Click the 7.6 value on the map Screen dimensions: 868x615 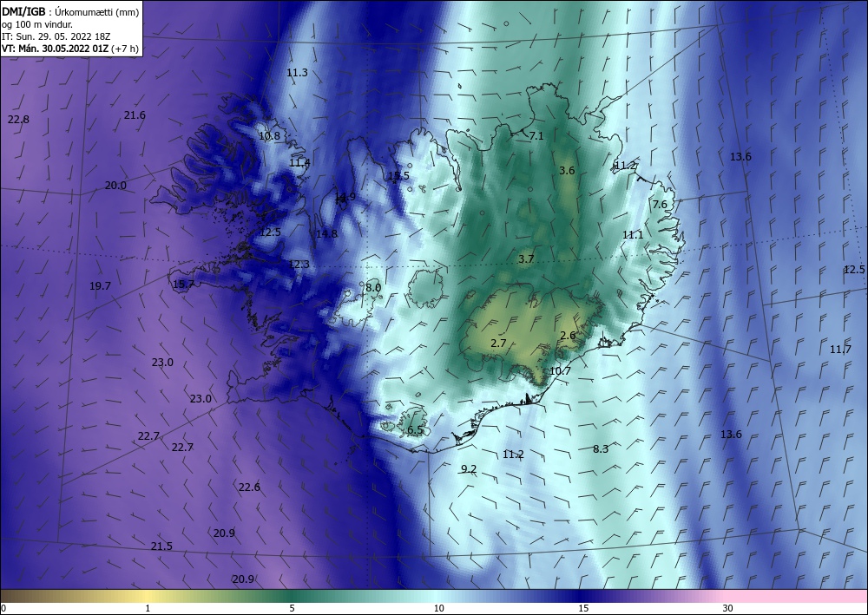660,204
